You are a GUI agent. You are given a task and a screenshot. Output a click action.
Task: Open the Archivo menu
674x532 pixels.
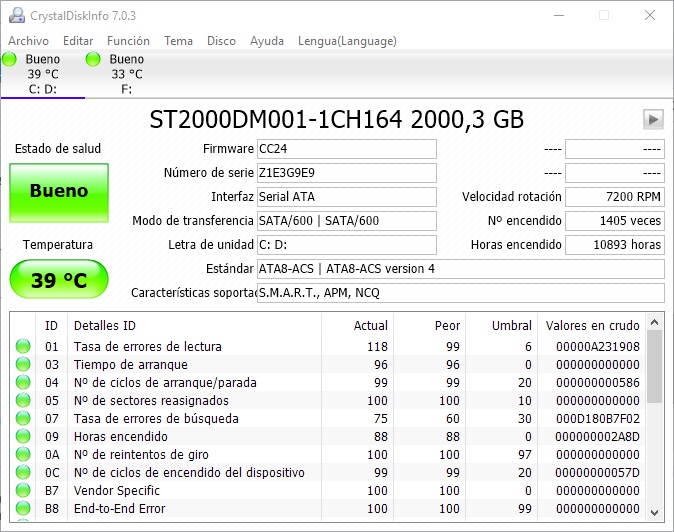pyautogui.click(x=28, y=41)
